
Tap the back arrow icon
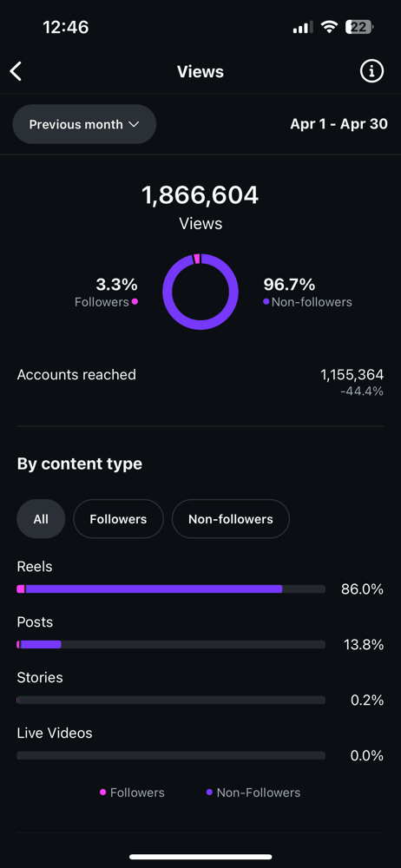point(16,71)
